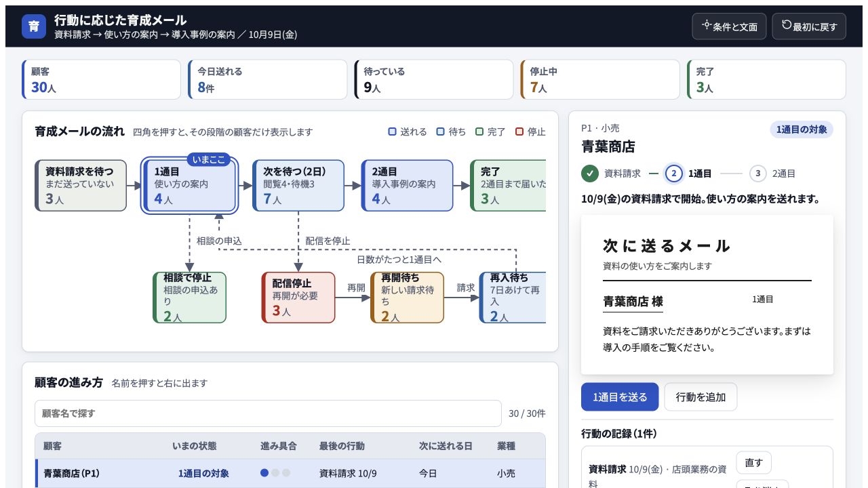Viewport: 868px width, 488px height.
Task: Click the 1通目の対象 badge in detail panel
Action: click(x=802, y=129)
